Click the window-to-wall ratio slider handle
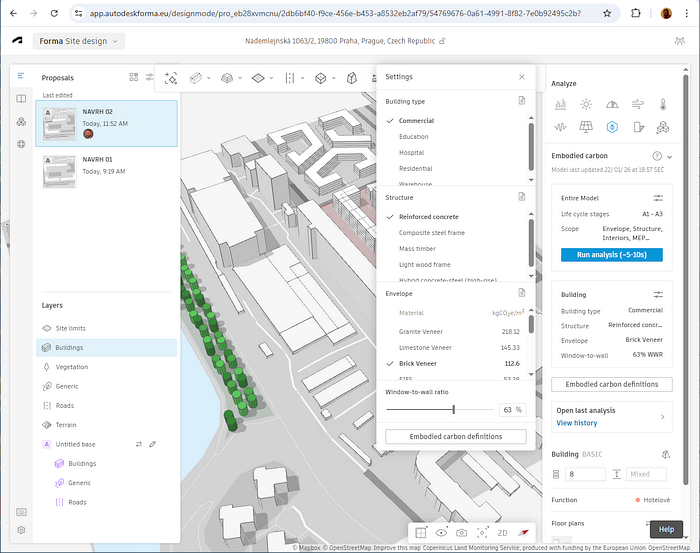 pyautogui.click(x=454, y=410)
